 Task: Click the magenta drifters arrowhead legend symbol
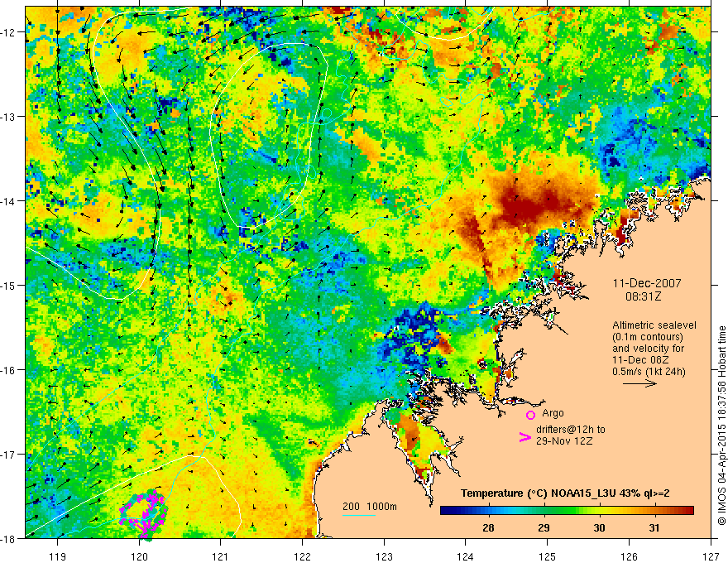[524, 437]
